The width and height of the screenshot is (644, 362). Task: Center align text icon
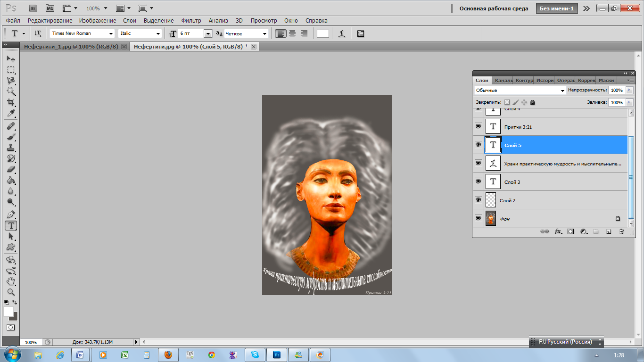[x=292, y=33]
